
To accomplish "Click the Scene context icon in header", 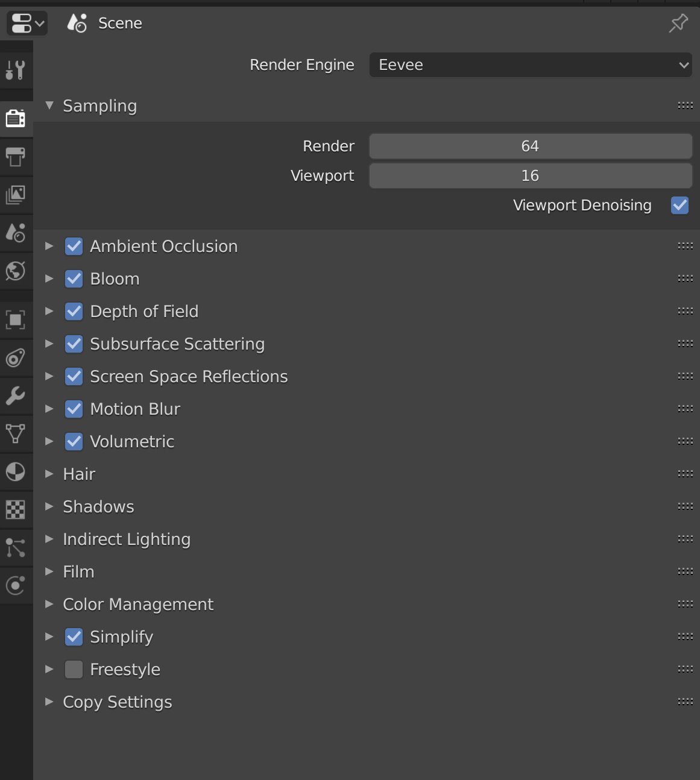I will (x=77, y=23).
